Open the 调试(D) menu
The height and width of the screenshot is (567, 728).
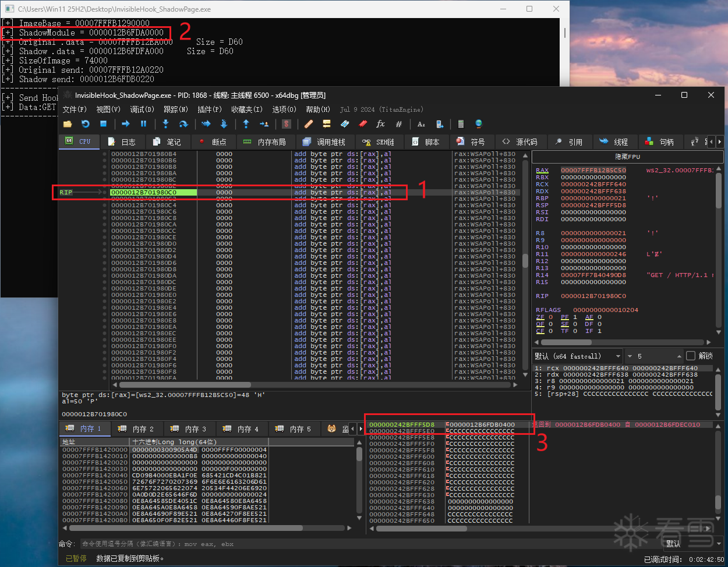tap(142, 109)
